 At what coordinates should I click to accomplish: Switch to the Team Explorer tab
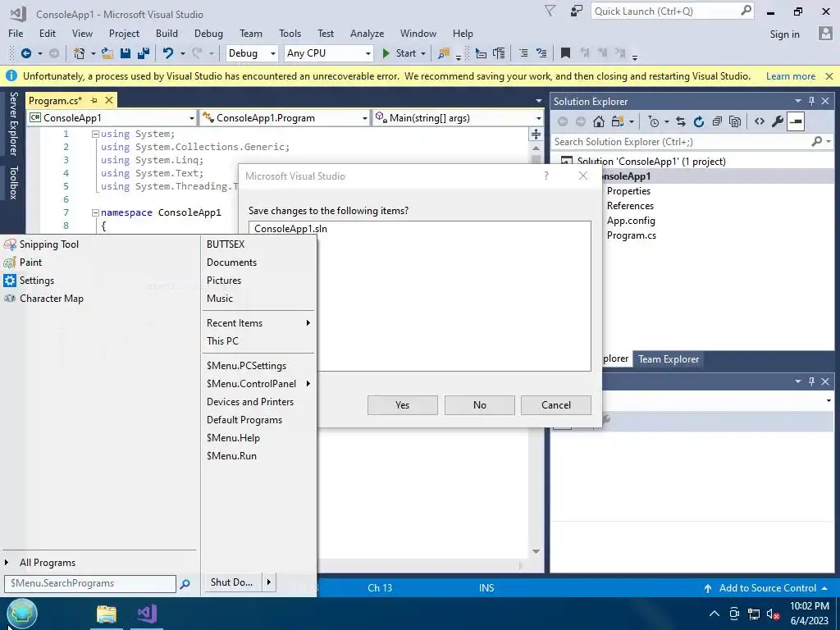[668, 359]
